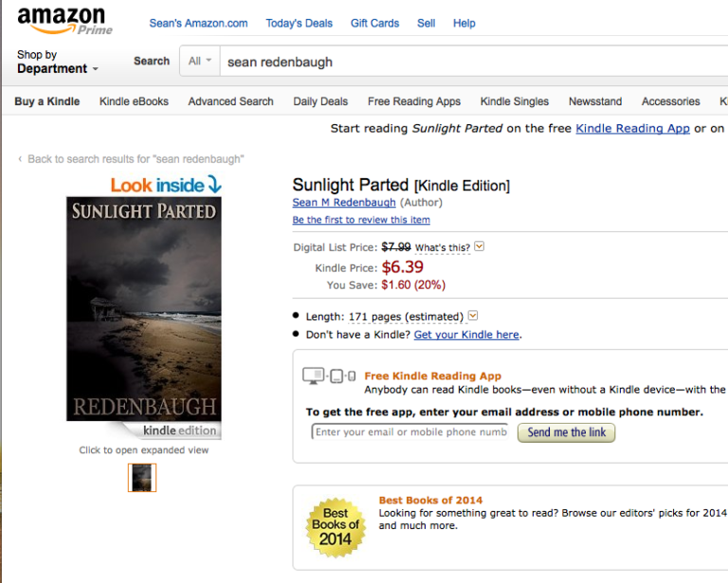
Task: Go back to search results link
Action: (x=136, y=159)
